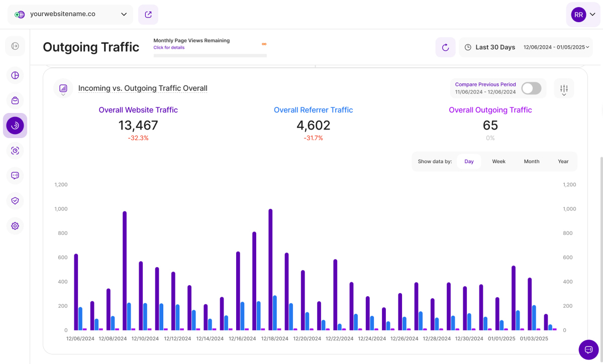The image size is (603, 364).
Task: Switch chart view to Month
Action: (x=531, y=162)
